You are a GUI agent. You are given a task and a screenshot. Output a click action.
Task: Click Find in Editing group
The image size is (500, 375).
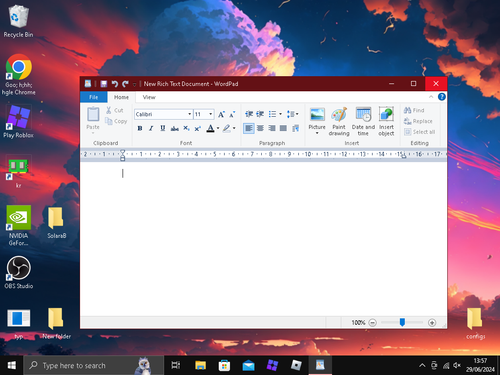click(414, 110)
